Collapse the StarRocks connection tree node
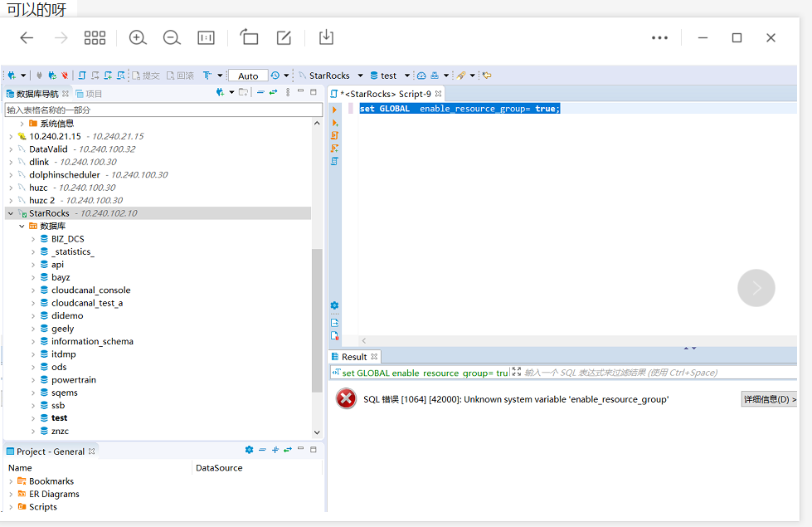Screen dimensions: 812x527 point(11,213)
